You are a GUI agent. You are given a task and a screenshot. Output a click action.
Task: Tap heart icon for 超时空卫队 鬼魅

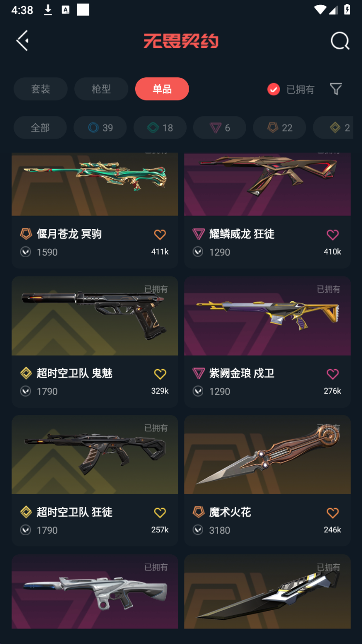pyautogui.click(x=160, y=374)
